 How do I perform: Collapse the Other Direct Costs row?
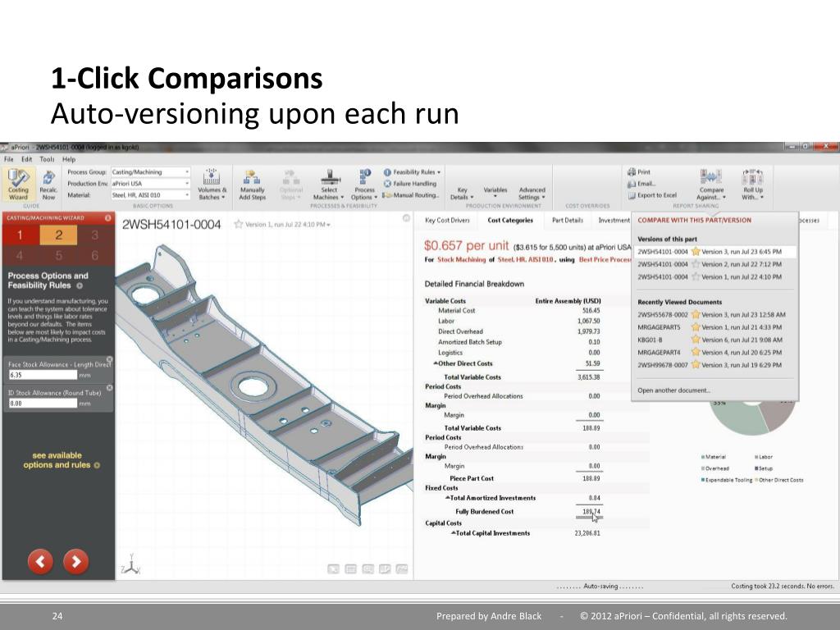point(436,363)
